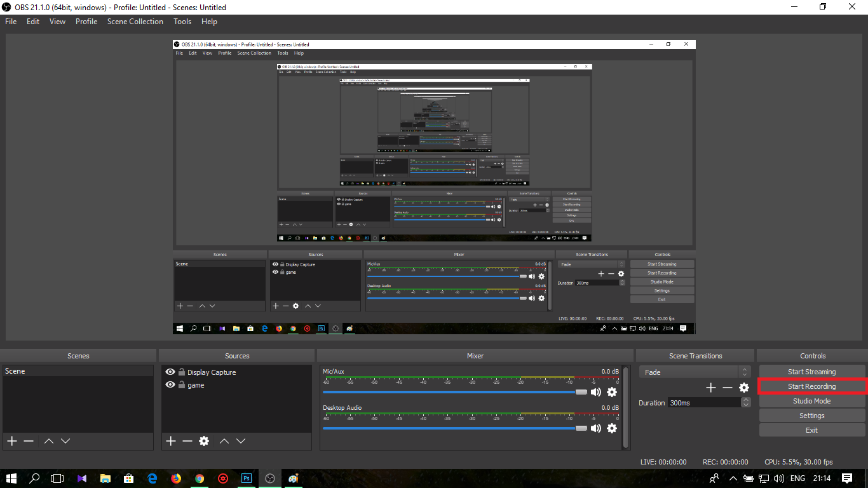Move source down with the down arrow
The width and height of the screenshot is (868, 488).
coord(241,441)
